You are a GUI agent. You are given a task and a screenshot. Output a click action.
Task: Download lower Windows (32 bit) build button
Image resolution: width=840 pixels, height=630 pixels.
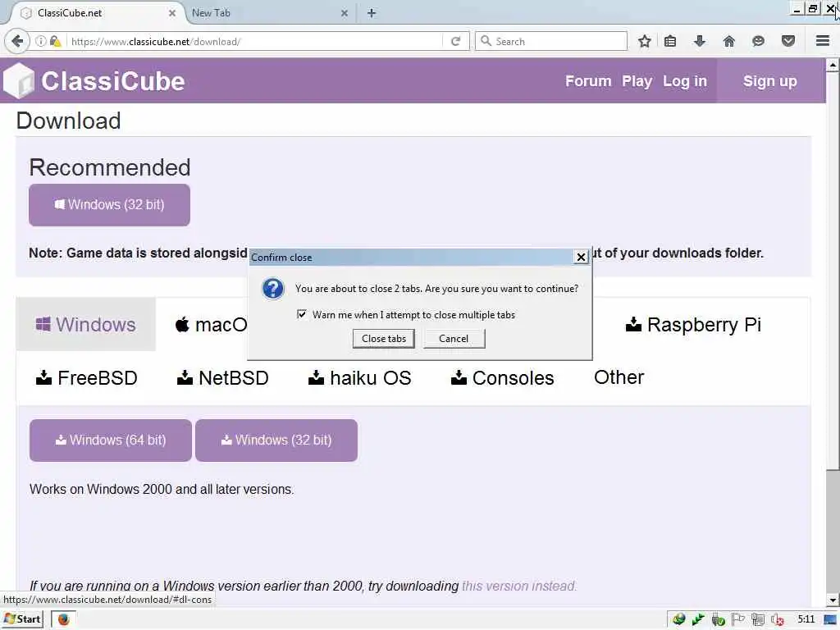pyautogui.click(x=276, y=441)
